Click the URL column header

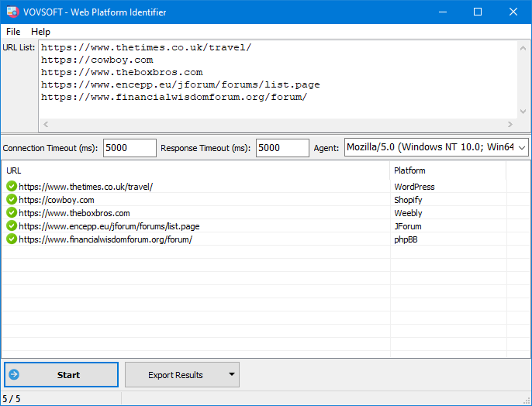pyautogui.click(x=194, y=170)
